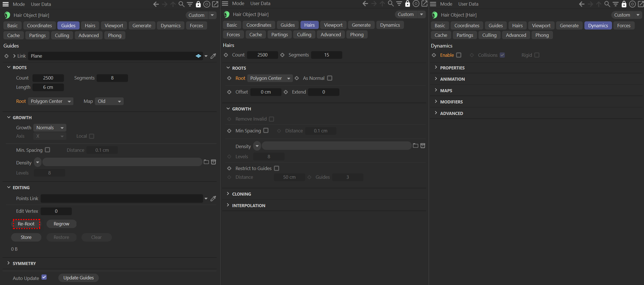Toggle lock icon in middle Hairs panel
The width and height of the screenshot is (644, 285).
(x=408, y=3)
